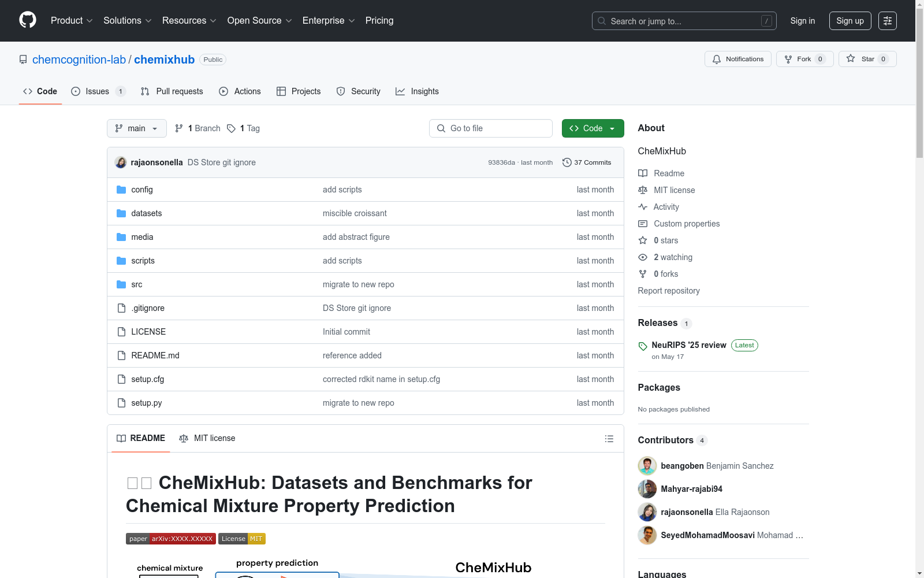
Task: Click the pulse icon beside Activity
Action: point(643,207)
